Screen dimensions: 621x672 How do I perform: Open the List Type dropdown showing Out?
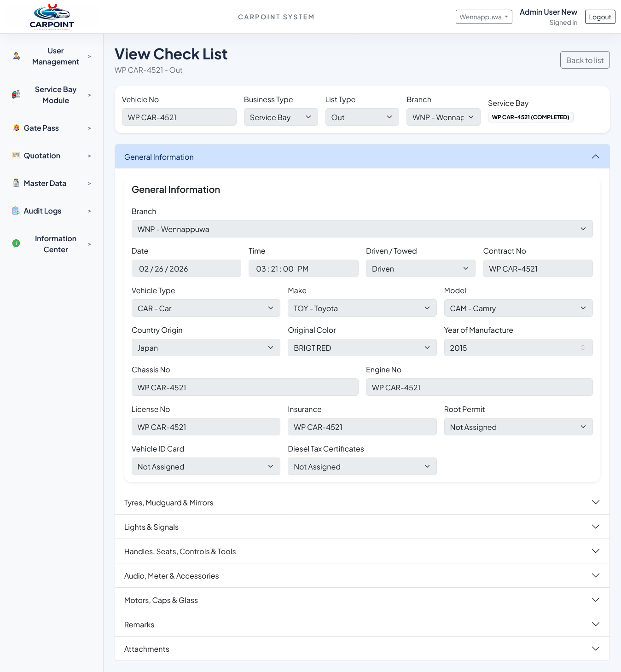pos(362,117)
